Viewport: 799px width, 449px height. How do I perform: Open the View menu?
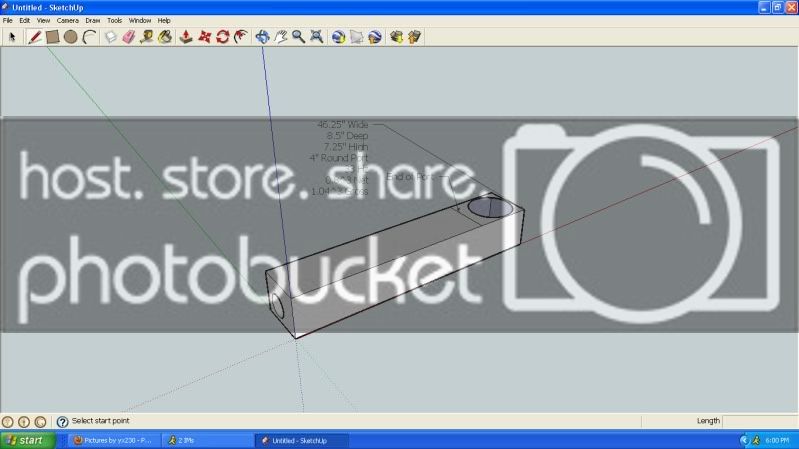point(43,20)
